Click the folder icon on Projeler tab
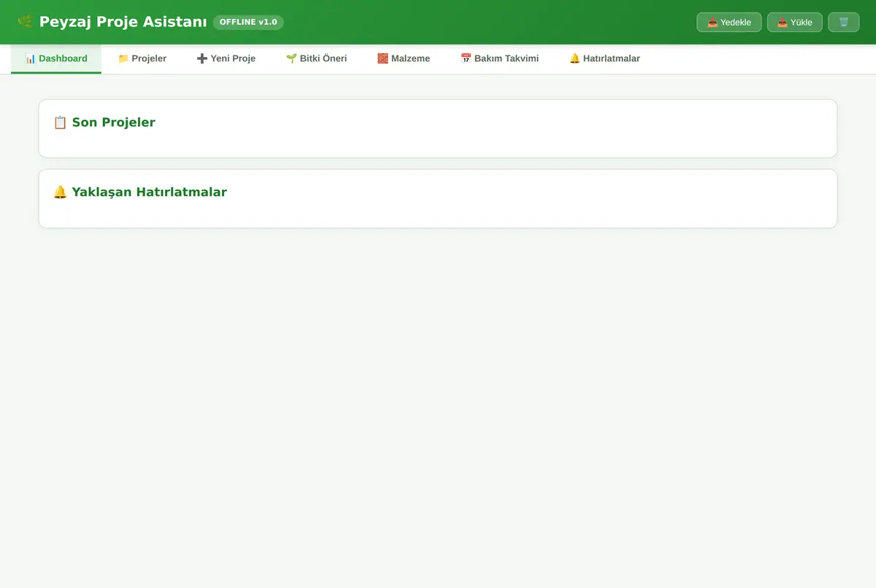This screenshot has height=588, width=876. point(123,58)
